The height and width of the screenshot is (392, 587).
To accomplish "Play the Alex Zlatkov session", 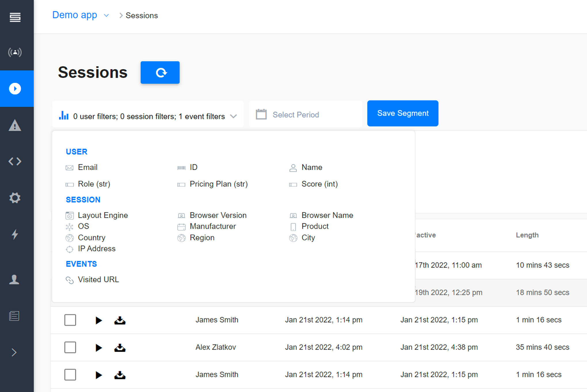I will 99,348.
